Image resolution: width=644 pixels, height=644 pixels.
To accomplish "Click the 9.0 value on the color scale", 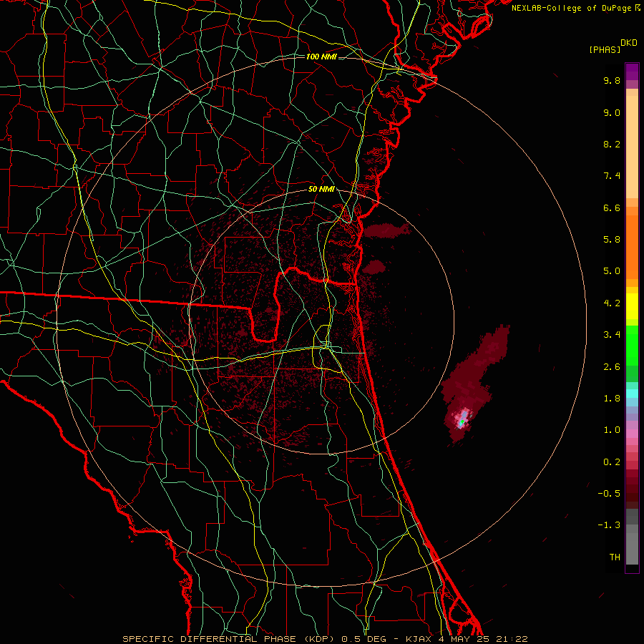I will click(x=612, y=113).
